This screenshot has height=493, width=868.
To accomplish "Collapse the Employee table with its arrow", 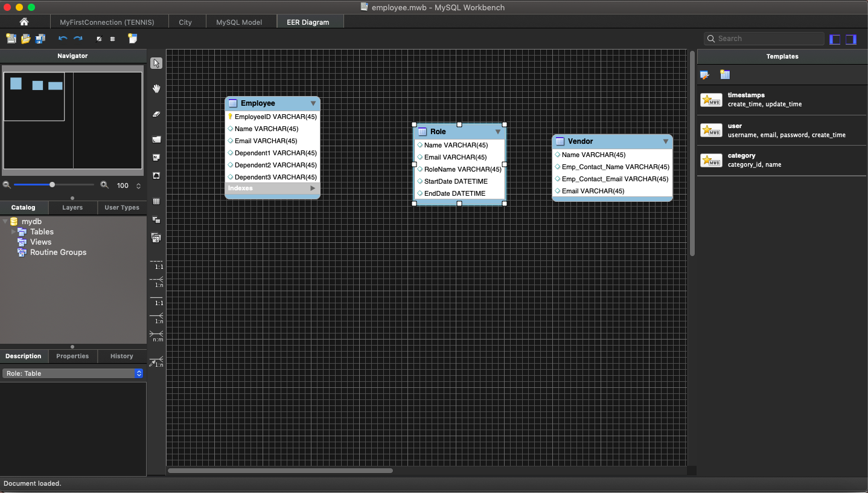I will (313, 103).
